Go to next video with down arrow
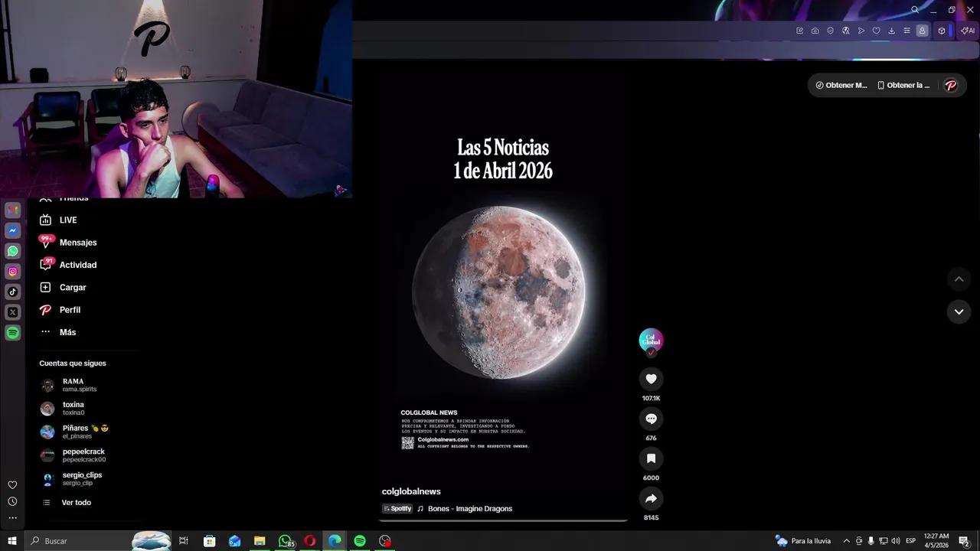 (x=959, y=311)
